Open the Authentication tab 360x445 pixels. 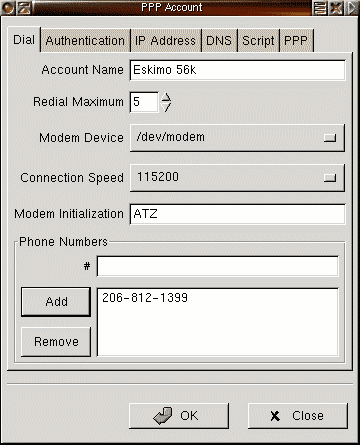85,41
